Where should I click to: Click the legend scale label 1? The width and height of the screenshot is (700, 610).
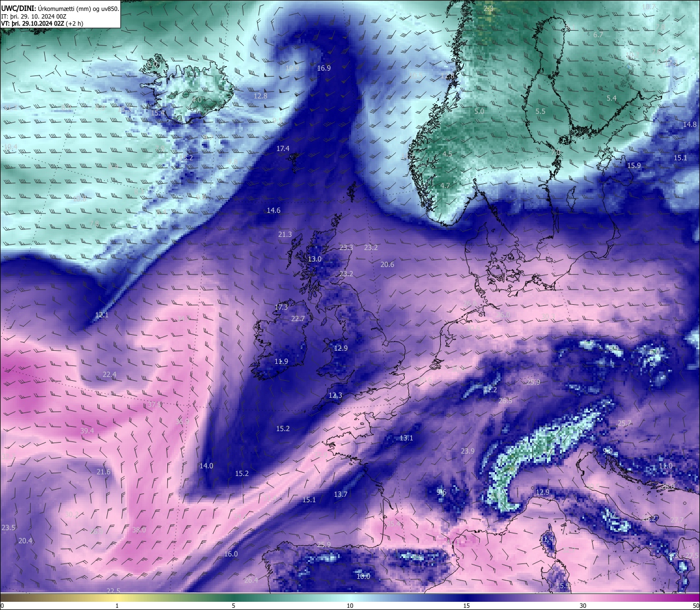click(x=117, y=606)
